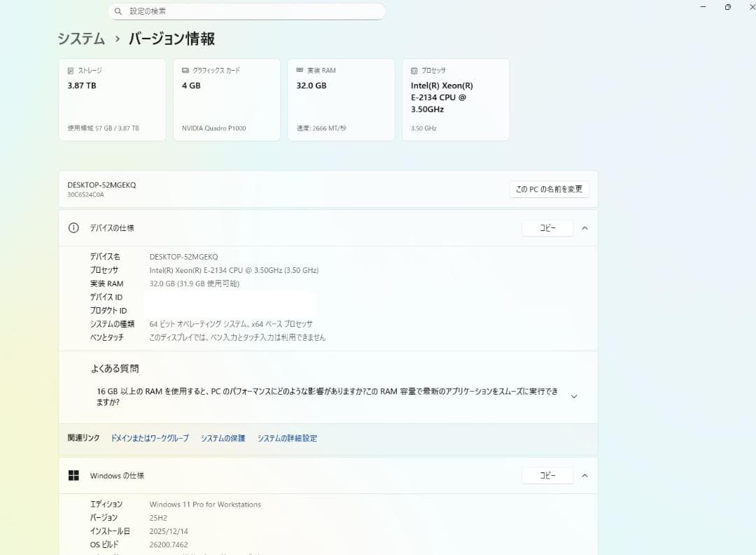Open システムの保護 link
The height and width of the screenshot is (555, 756).
tap(222, 437)
